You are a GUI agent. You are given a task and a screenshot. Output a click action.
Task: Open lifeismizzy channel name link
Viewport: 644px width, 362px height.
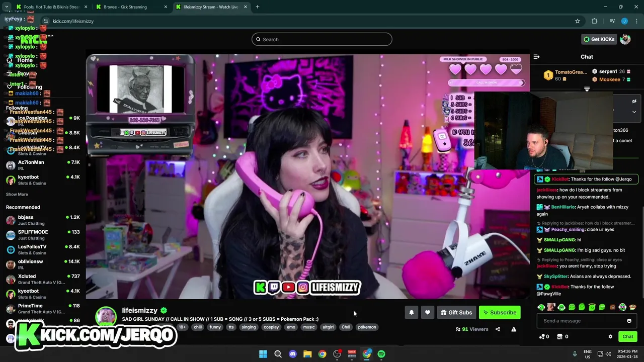click(139, 311)
